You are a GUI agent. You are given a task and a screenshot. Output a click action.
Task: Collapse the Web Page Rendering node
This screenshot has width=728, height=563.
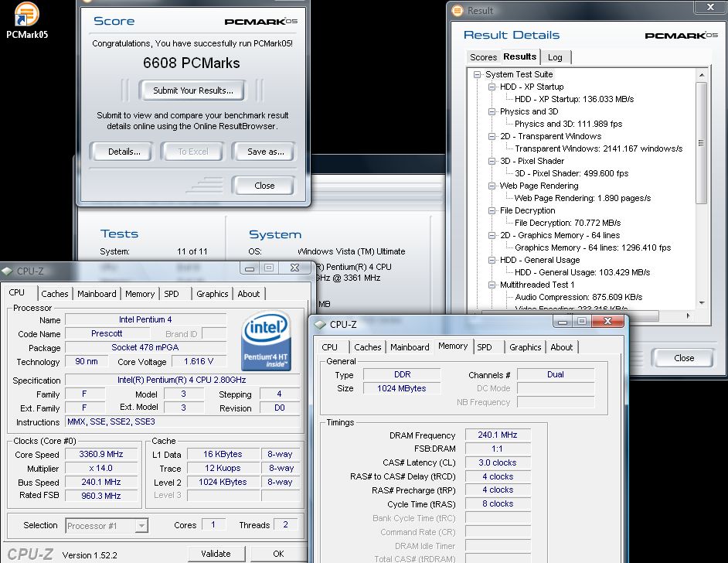click(492, 186)
